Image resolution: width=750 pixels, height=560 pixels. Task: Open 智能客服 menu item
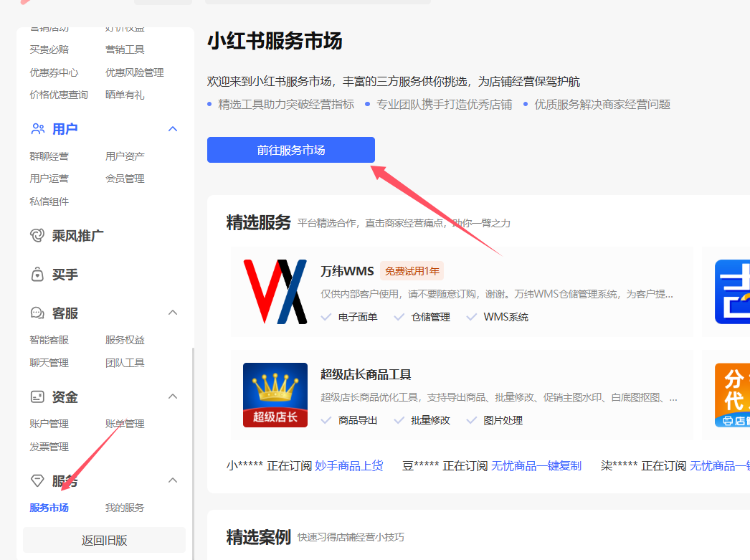[x=49, y=340]
